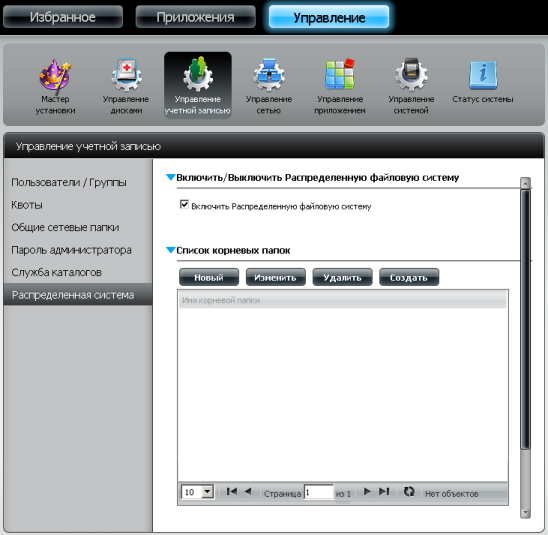Switch to the Избранное tab
Viewport: 548px width, 535px height.
[63, 16]
